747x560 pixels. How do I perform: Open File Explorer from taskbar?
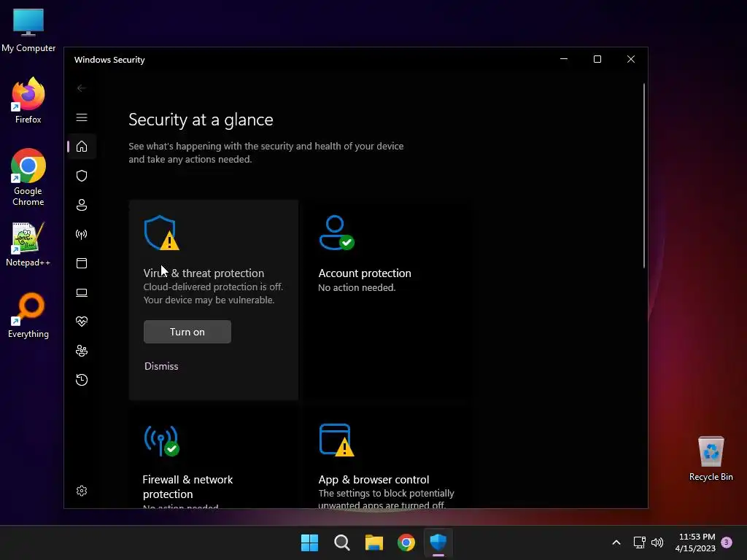coord(374,542)
